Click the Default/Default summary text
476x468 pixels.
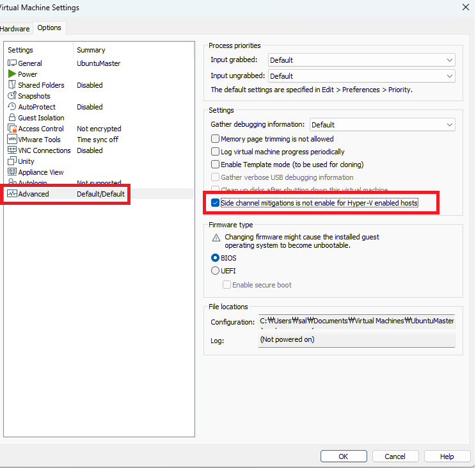pyautogui.click(x=100, y=194)
